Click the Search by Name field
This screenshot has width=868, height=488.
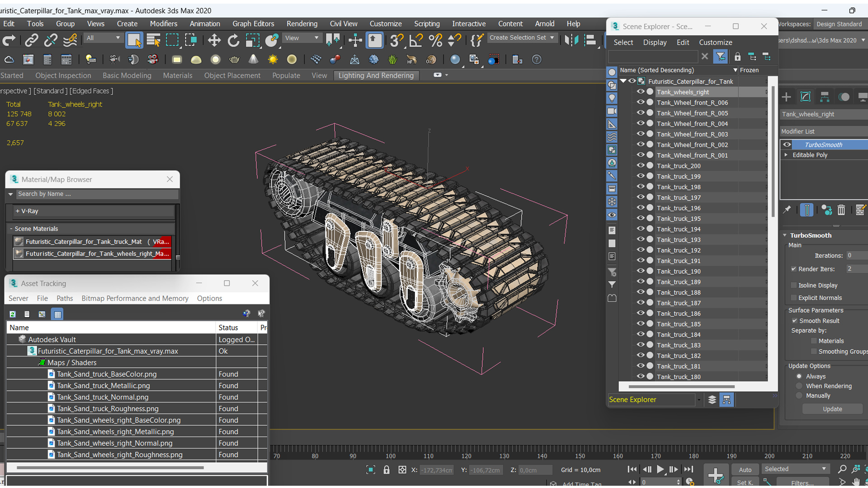coord(97,194)
